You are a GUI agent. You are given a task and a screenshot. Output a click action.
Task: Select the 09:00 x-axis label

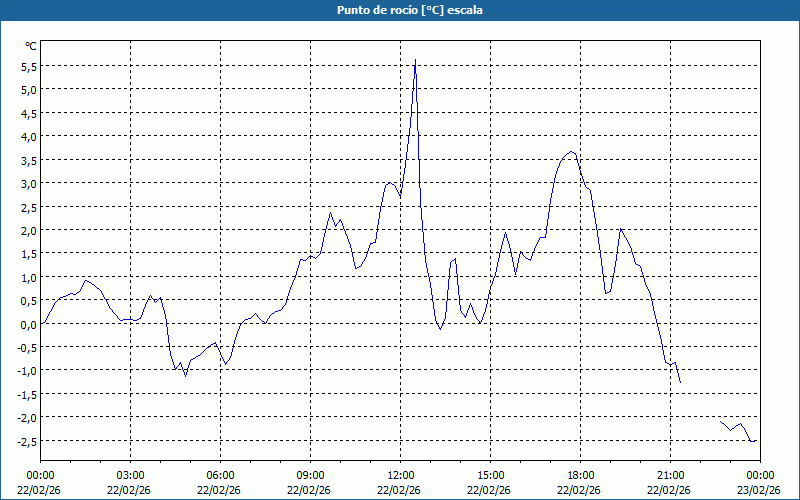coord(310,475)
